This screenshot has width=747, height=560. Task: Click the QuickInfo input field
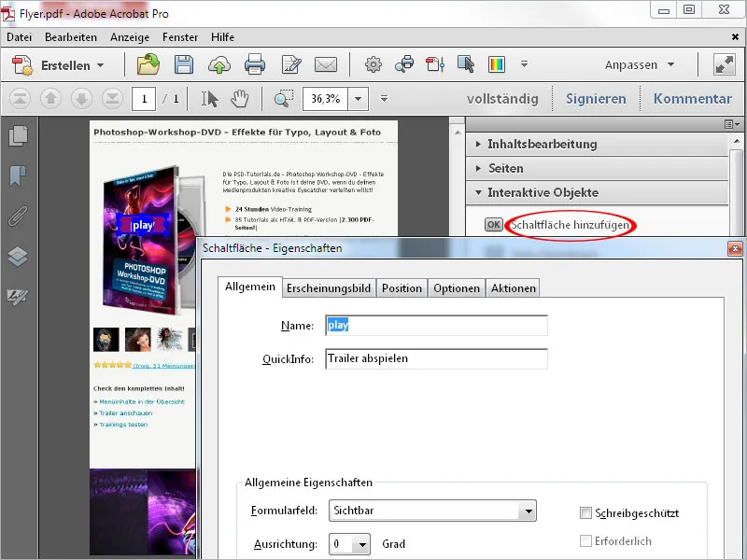click(436, 358)
